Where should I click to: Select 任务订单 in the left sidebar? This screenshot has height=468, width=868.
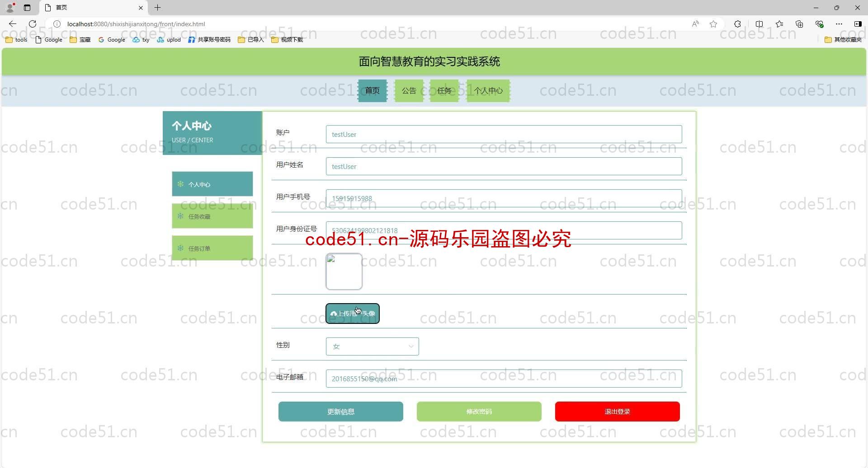[x=212, y=248]
